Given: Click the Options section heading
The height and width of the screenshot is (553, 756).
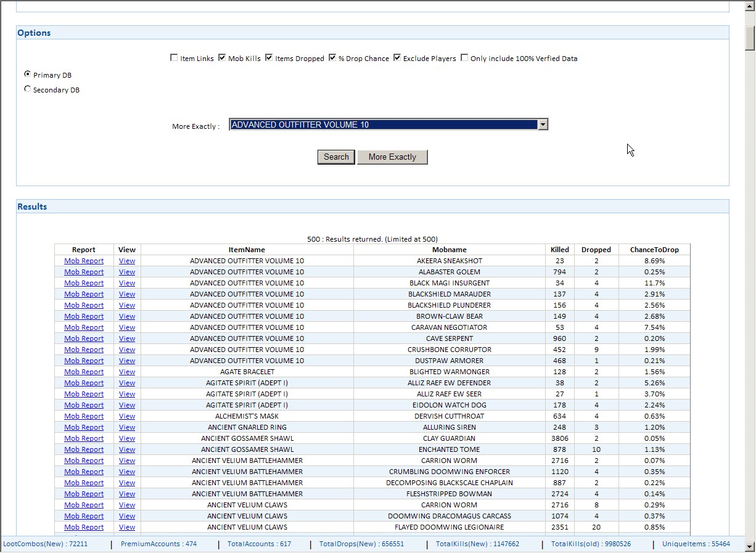Looking at the screenshot, I should 34,33.
